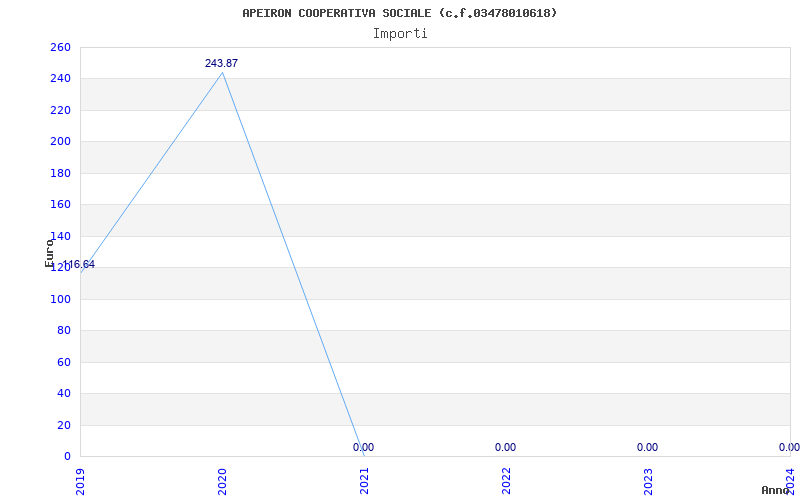The image size is (800, 500).
Task: Click the 0.00 label above 2021
Action: click(x=363, y=447)
